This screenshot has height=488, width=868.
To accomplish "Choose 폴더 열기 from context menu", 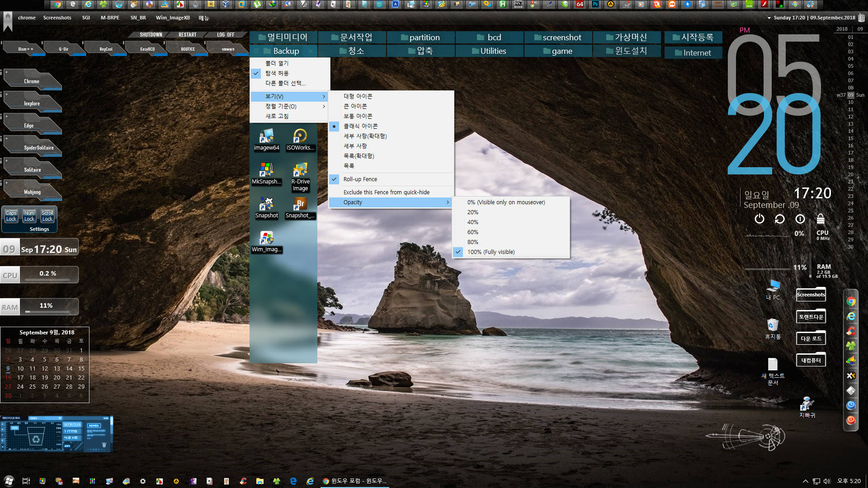I will click(289, 63).
